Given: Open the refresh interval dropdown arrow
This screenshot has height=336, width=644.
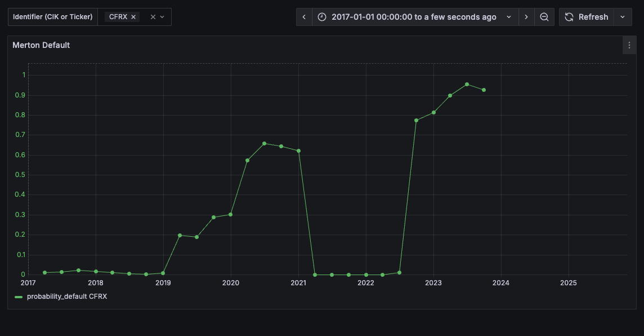Looking at the screenshot, I should coord(622,17).
